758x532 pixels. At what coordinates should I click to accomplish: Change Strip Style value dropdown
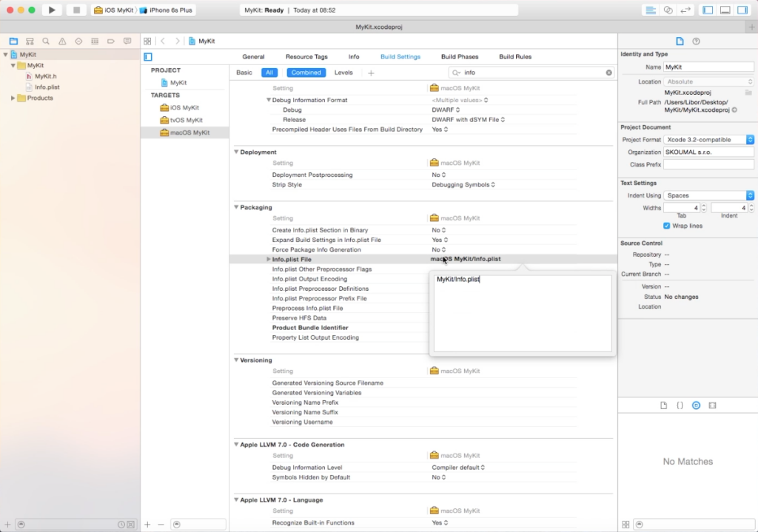pyautogui.click(x=463, y=184)
